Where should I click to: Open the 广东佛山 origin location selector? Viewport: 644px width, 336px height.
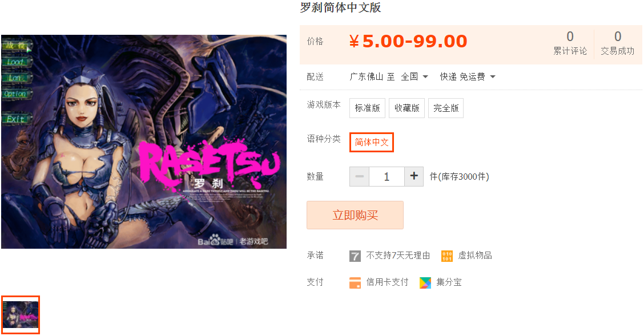366,76
